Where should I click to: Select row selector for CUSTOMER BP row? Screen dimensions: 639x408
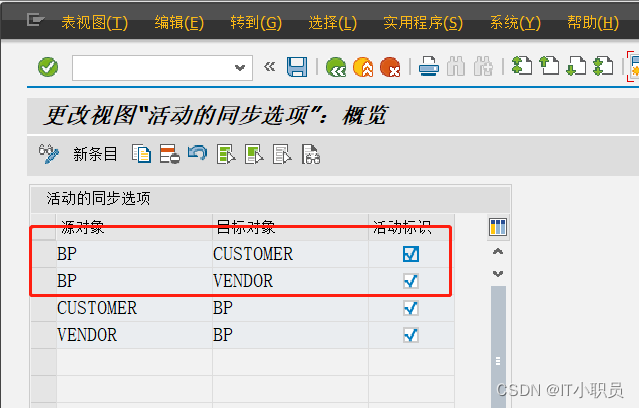[44, 308]
